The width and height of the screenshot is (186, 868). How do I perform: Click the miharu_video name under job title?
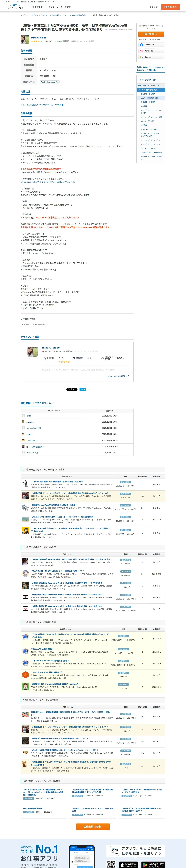[39, 38]
